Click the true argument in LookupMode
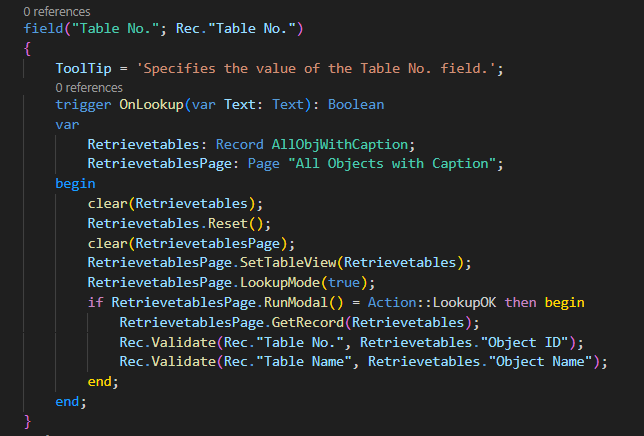Image resolution: width=644 pixels, height=436 pixels. click(344, 282)
